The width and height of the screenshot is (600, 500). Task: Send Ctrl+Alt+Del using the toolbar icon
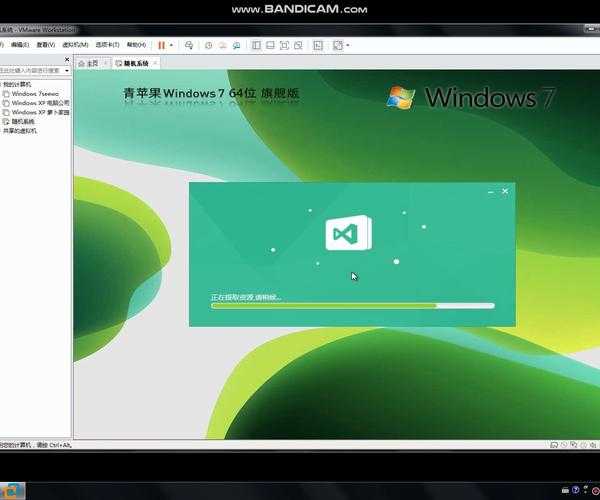pyautogui.click(x=189, y=45)
